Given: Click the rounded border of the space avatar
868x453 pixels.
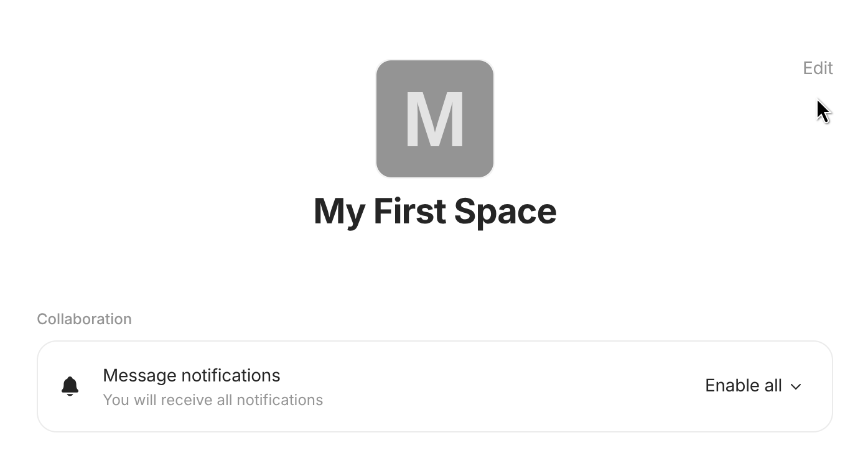Looking at the screenshot, I should point(376,118).
